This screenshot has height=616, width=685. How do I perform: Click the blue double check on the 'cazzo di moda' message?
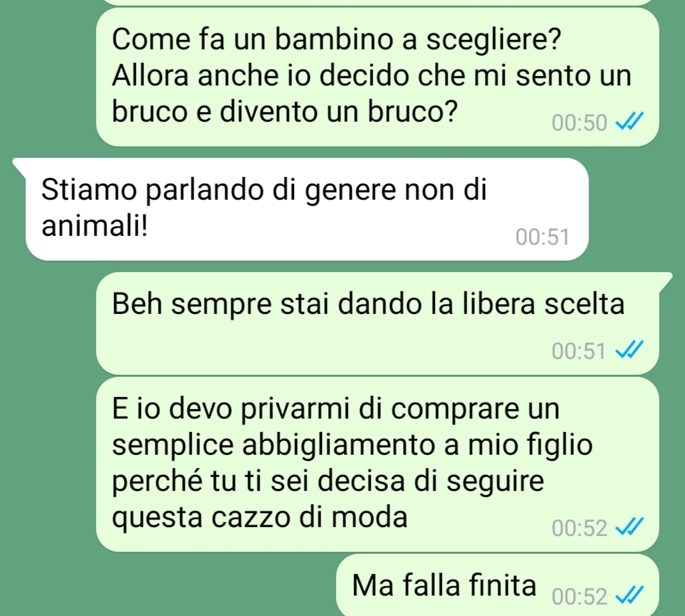(630, 527)
